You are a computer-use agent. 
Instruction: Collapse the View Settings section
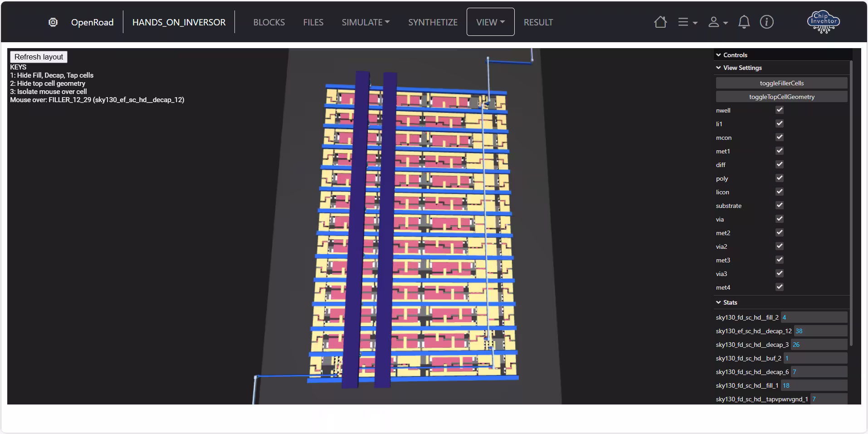click(x=739, y=68)
